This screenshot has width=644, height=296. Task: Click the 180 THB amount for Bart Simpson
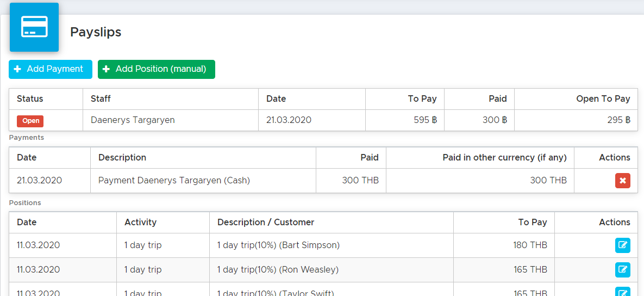tap(530, 245)
